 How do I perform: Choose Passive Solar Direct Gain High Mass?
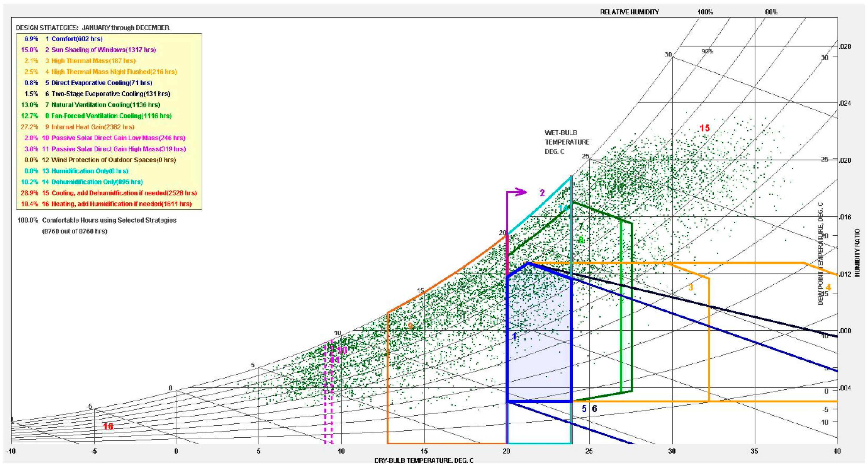(x=118, y=149)
